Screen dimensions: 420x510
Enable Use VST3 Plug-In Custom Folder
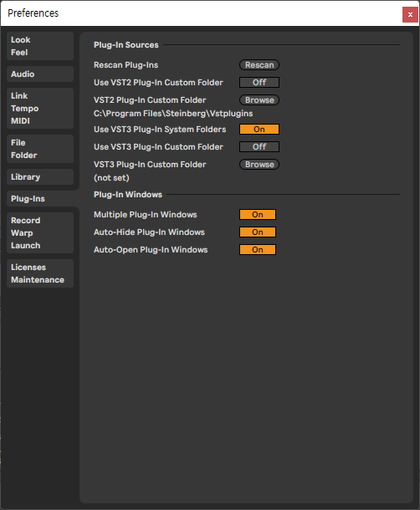259,147
